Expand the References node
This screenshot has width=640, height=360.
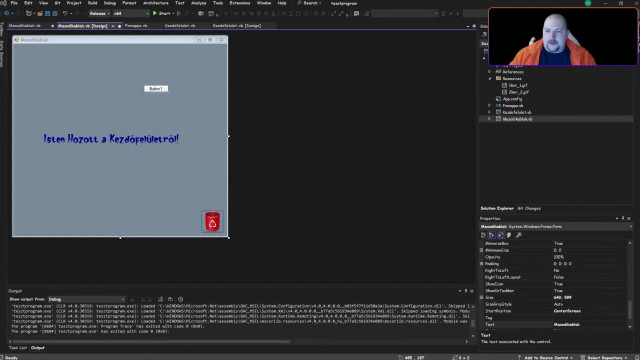click(489, 71)
